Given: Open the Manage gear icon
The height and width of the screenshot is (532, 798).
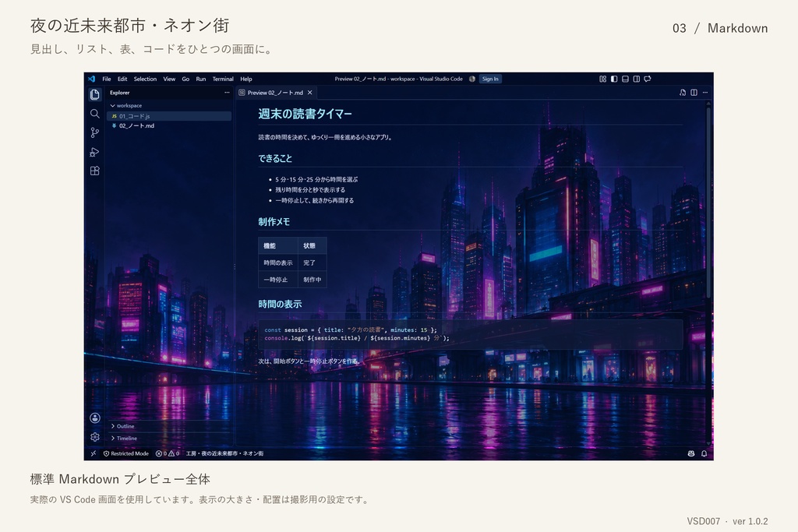Looking at the screenshot, I should coord(94,437).
